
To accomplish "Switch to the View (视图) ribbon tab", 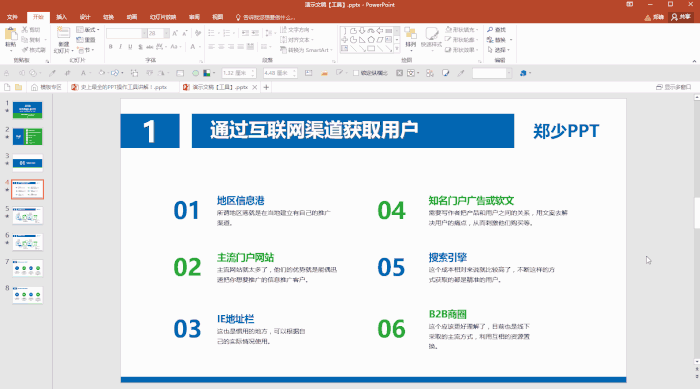I will (x=217, y=17).
